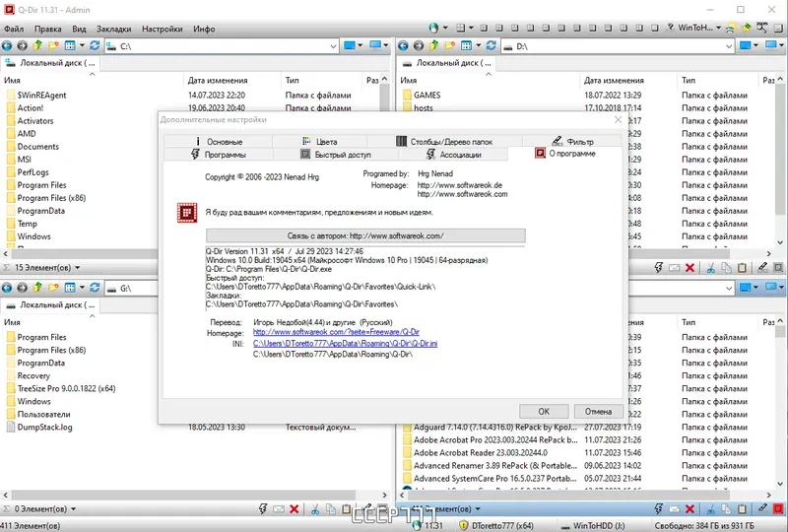This screenshot has height=532, width=788.
Task: Open favorites folder icon in D:\ pane
Action: coord(450,45)
